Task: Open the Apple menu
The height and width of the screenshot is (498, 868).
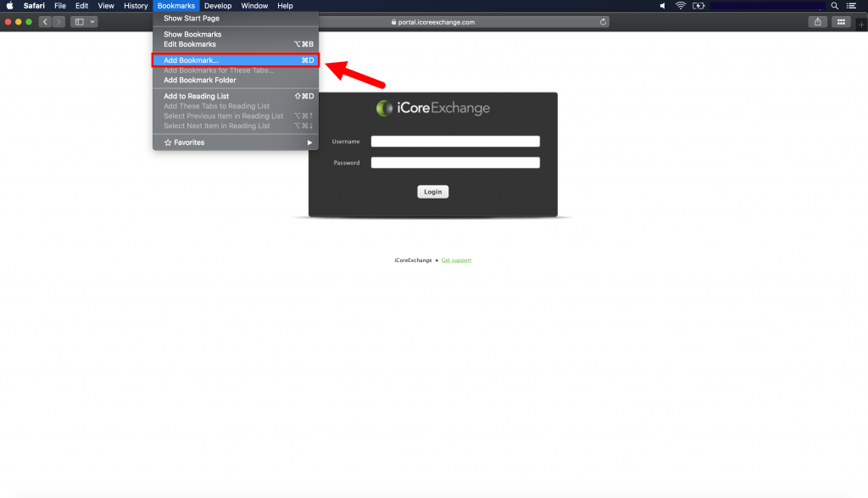Action: tap(9, 6)
